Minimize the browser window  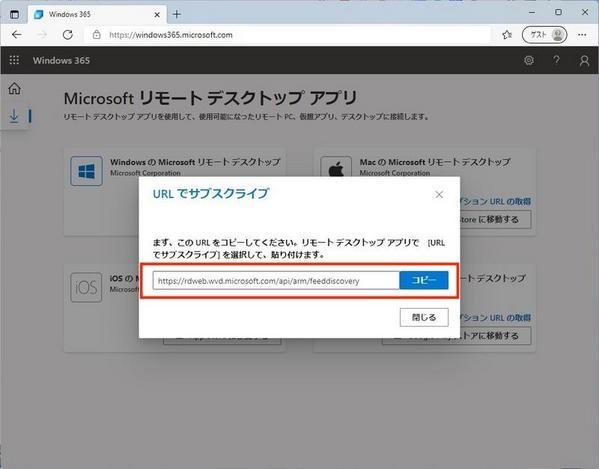click(x=532, y=13)
